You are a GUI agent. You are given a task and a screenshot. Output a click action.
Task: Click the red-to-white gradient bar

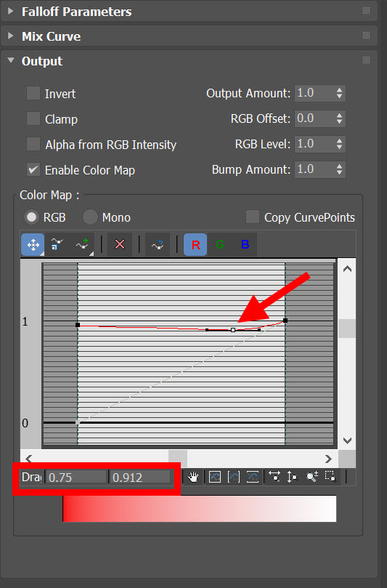[200, 509]
